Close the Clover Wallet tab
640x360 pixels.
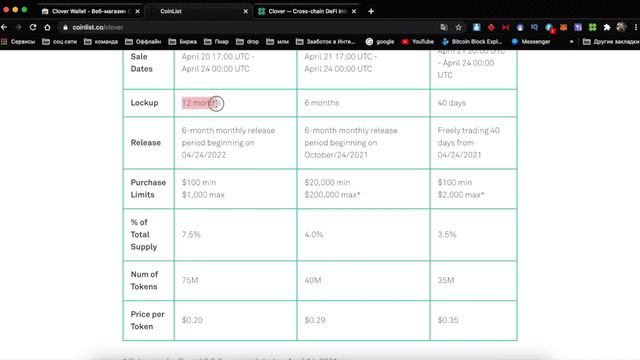pos(138,11)
